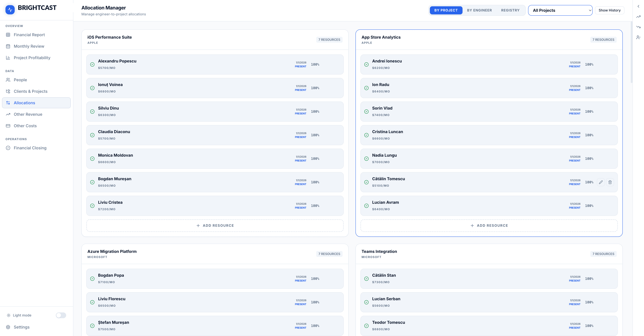Viewport: 644px width, 336px height.
Task: Click the page vertical scrollbar
Action: pyautogui.click(x=631, y=52)
